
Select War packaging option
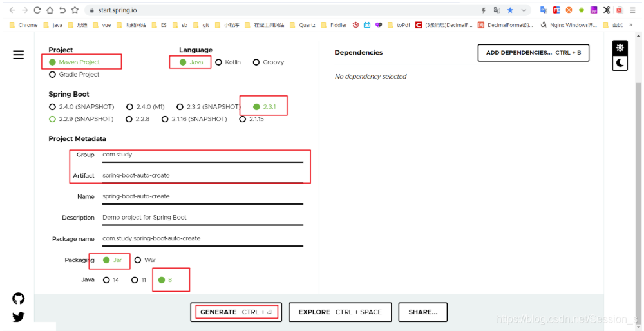point(145,260)
